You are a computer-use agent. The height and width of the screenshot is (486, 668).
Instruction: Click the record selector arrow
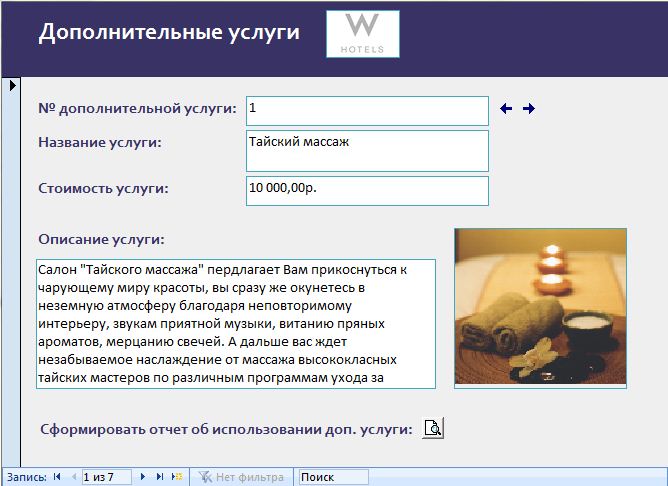pyautogui.click(x=12, y=86)
